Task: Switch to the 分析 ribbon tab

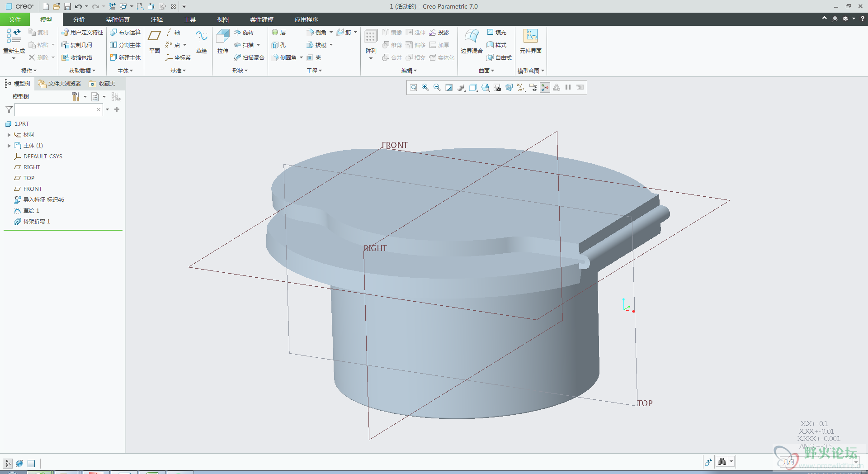Action: (79, 19)
